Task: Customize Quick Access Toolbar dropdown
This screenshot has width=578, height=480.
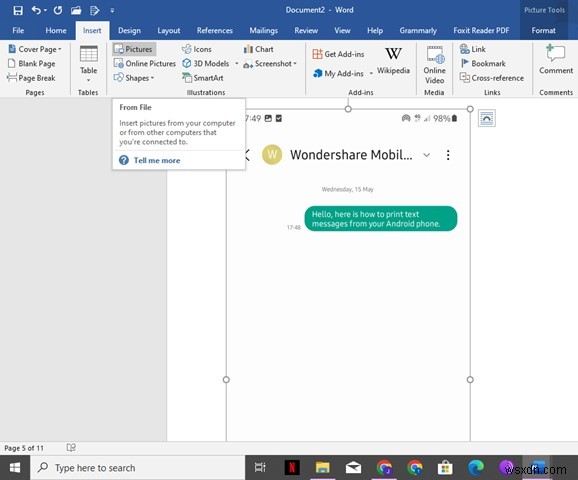Action: pyautogui.click(x=112, y=11)
